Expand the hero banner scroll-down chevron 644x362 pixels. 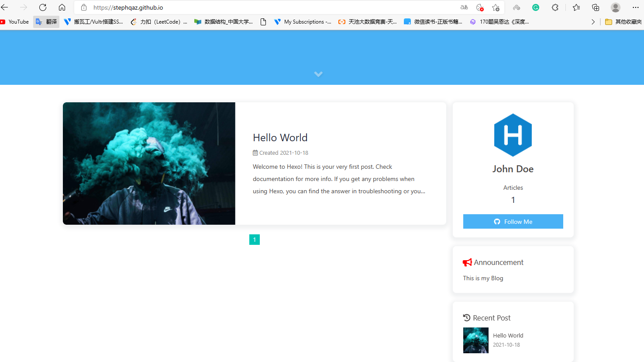(318, 74)
